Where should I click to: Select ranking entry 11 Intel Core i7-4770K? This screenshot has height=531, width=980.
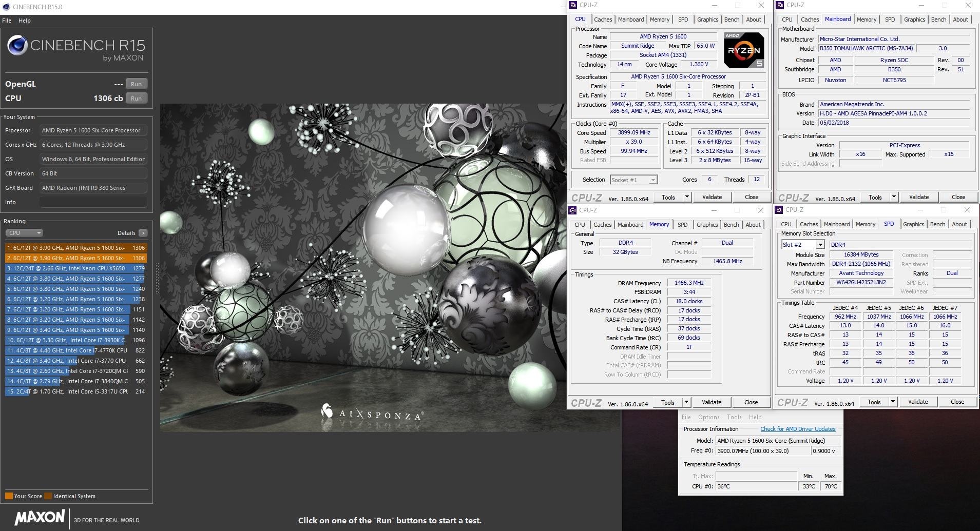point(76,350)
